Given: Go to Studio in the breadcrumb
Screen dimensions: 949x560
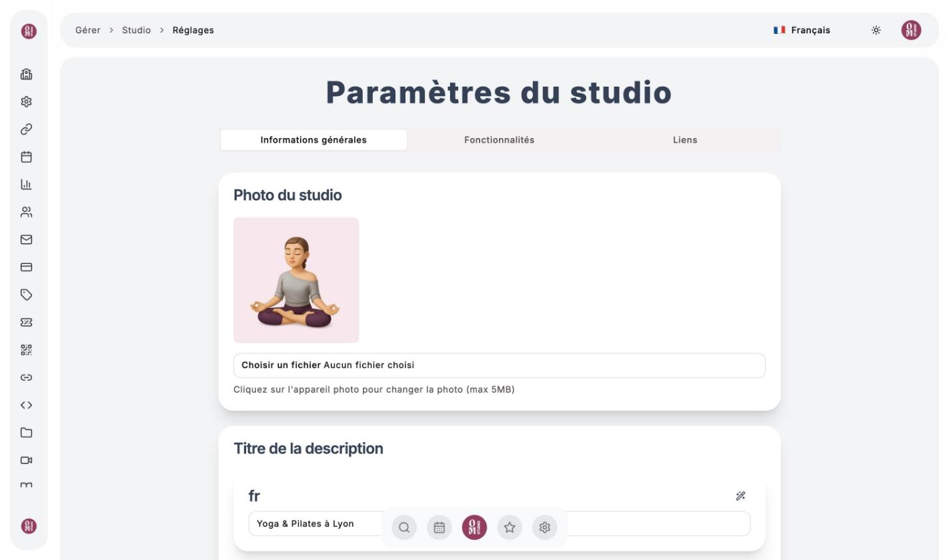Looking at the screenshot, I should click(136, 30).
